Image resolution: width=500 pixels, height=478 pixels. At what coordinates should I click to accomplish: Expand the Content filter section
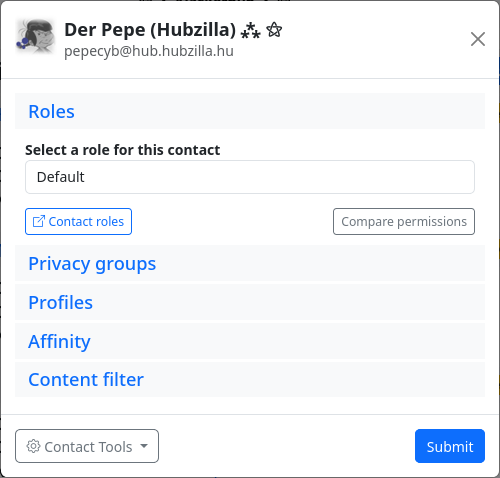pos(250,379)
